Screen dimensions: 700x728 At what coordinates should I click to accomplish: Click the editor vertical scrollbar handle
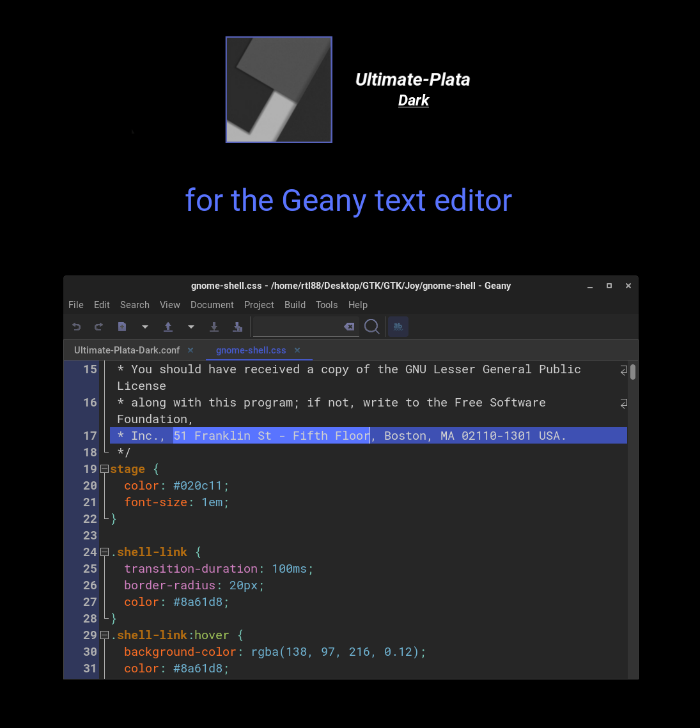tap(633, 372)
